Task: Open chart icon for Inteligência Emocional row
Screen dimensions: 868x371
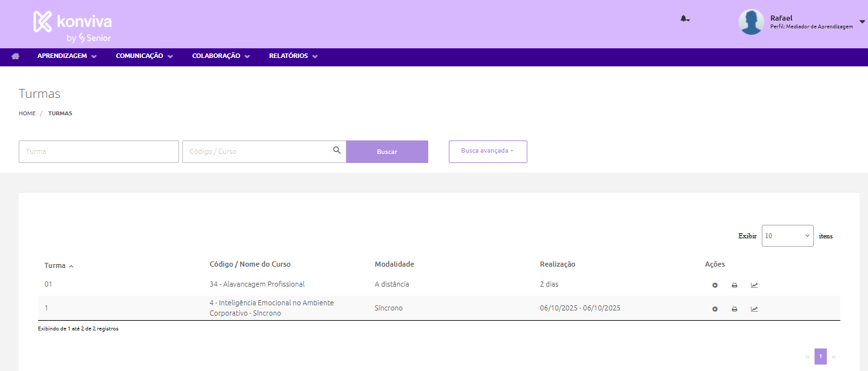Action: tap(754, 309)
